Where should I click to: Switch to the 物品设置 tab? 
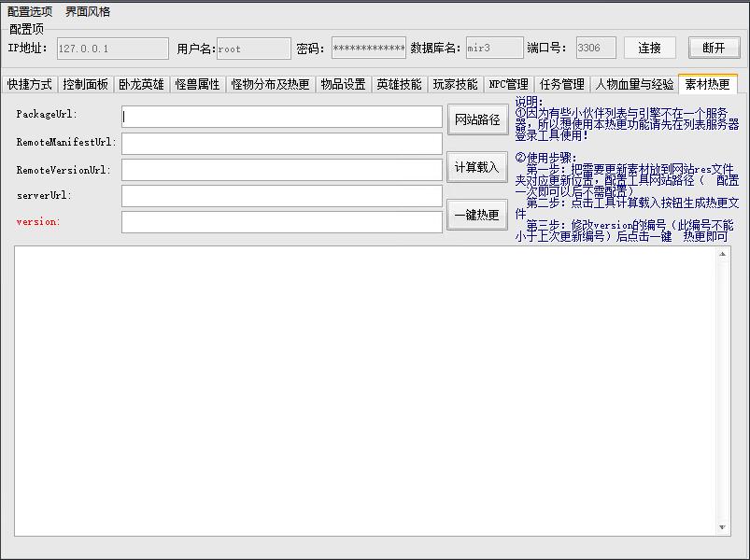pos(343,85)
